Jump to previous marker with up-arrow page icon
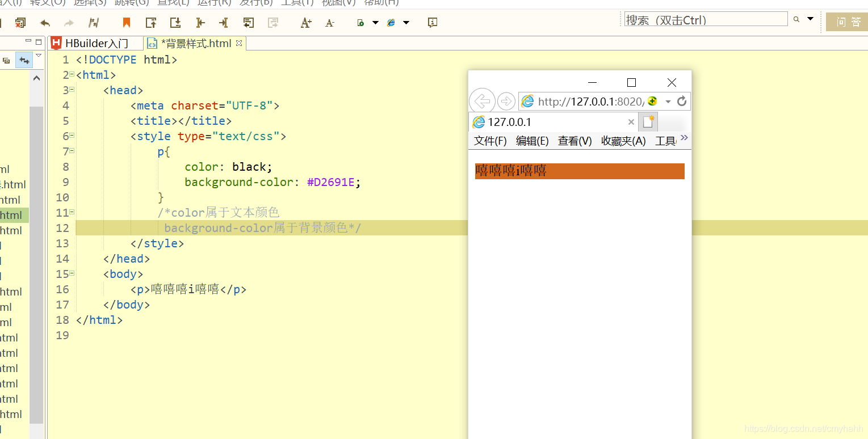Image resolution: width=868 pixels, height=439 pixels. click(x=151, y=23)
